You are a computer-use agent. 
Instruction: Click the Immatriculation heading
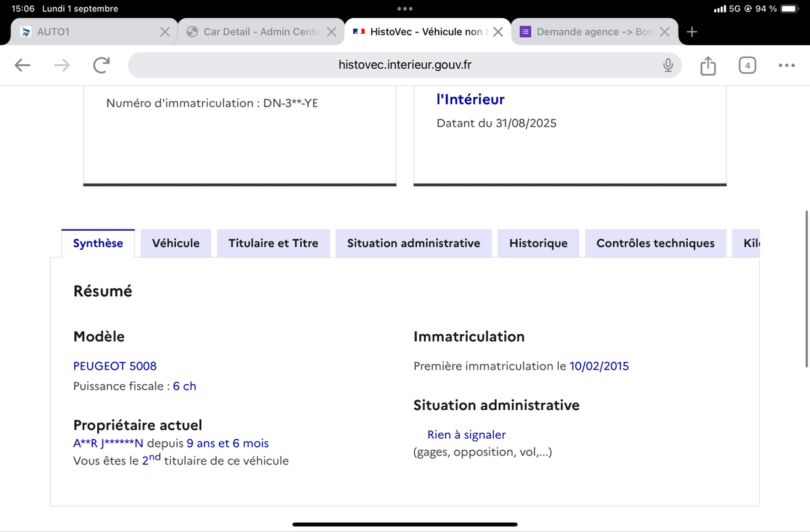click(469, 336)
